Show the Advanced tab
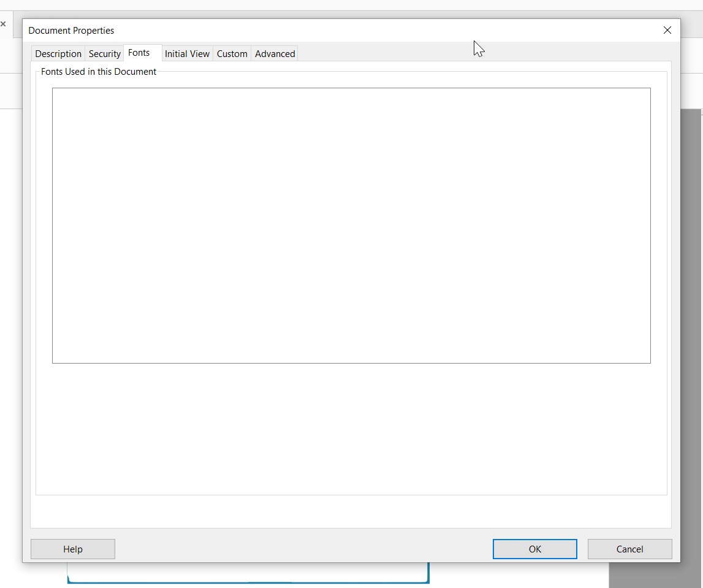The width and height of the screenshot is (703, 588). (x=275, y=54)
